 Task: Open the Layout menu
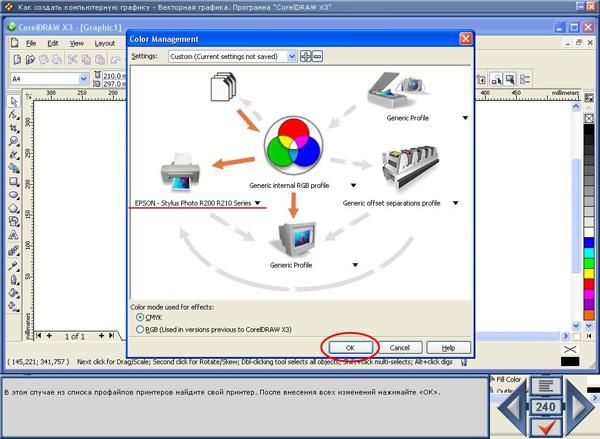(105, 43)
